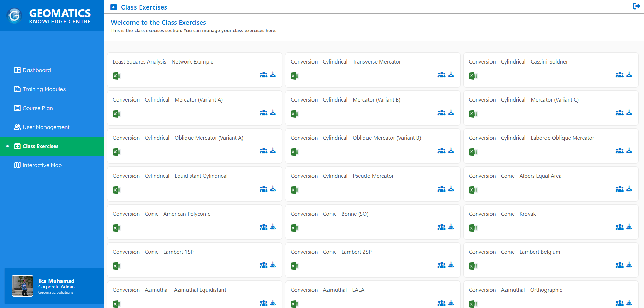Select the Pseudo Mercator exercise card title
This screenshot has width=644, height=308.
(342, 176)
